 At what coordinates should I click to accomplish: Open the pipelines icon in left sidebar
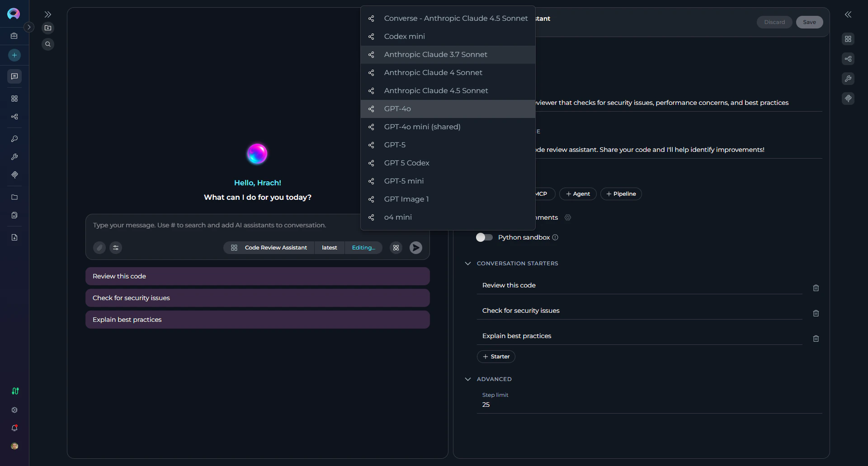tap(14, 117)
